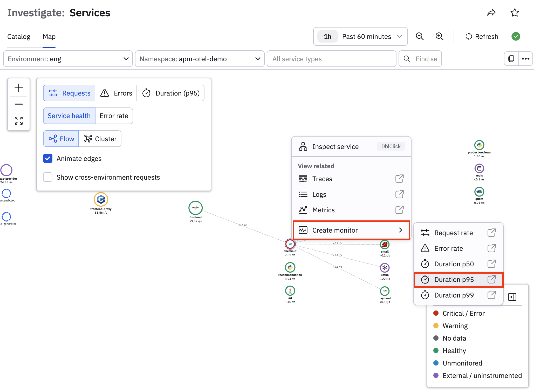Zoom out the time range magnifier
534x392 pixels.
tap(420, 36)
